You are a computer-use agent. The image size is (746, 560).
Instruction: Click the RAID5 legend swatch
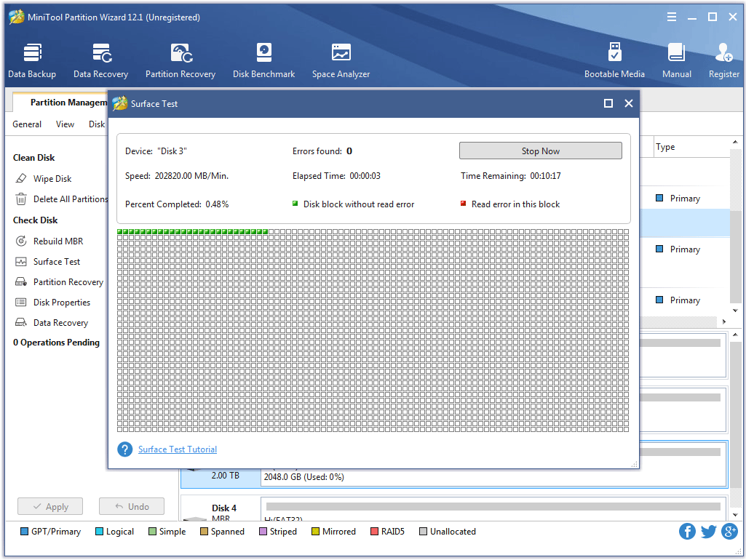374,532
